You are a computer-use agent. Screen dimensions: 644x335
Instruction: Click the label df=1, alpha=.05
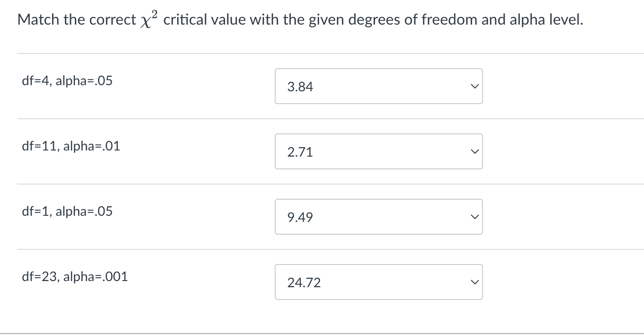pos(67,211)
